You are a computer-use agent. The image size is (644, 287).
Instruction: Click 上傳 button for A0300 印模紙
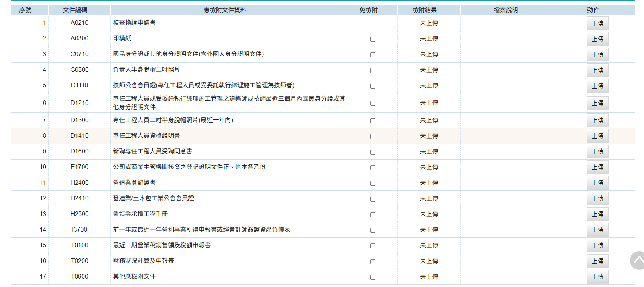pyautogui.click(x=597, y=39)
